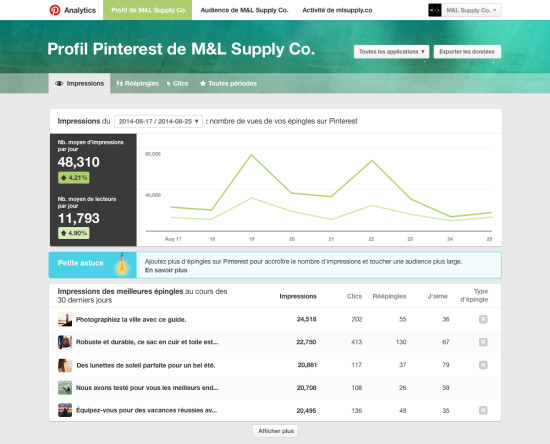Click the 20,708 impressions cell

(x=307, y=388)
